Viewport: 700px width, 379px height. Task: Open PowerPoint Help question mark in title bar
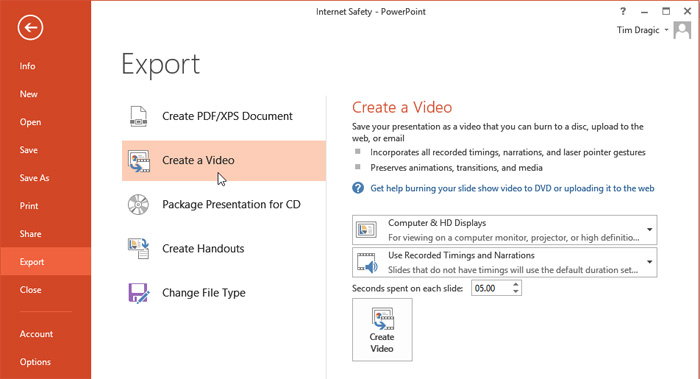point(623,11)
